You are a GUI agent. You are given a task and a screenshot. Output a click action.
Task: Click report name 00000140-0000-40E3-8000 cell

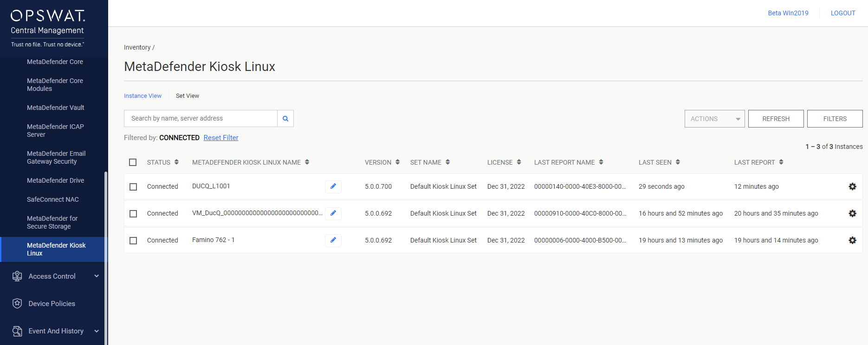580,186
